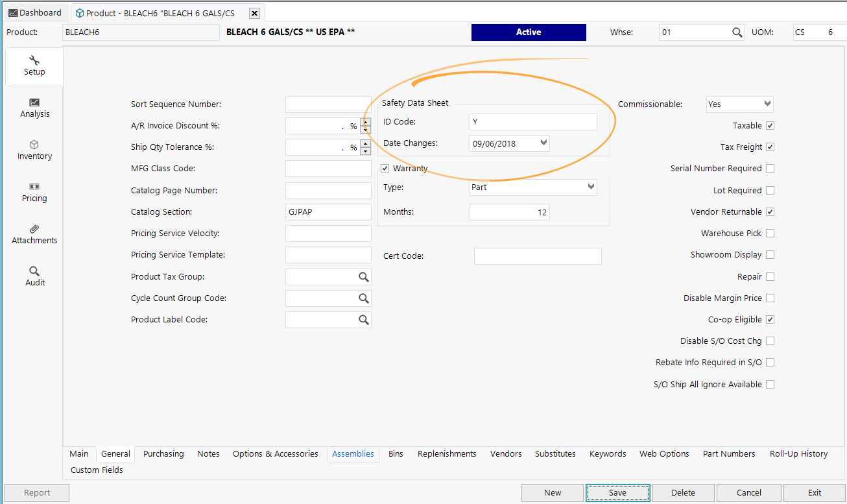The image size is (847, 504).
Task: Switch to the Purchasing tab
Action: click(x=163, y=453)
